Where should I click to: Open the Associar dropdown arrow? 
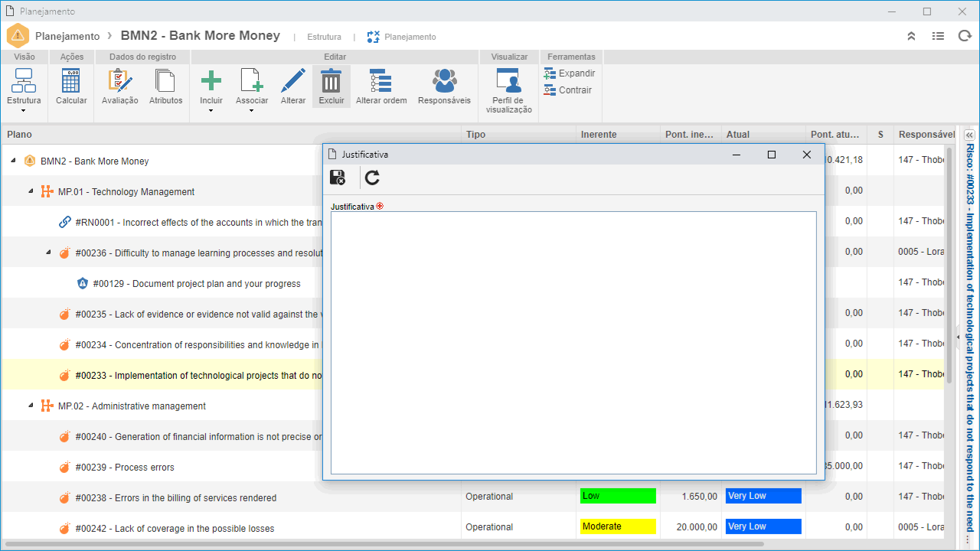point(251,111)
